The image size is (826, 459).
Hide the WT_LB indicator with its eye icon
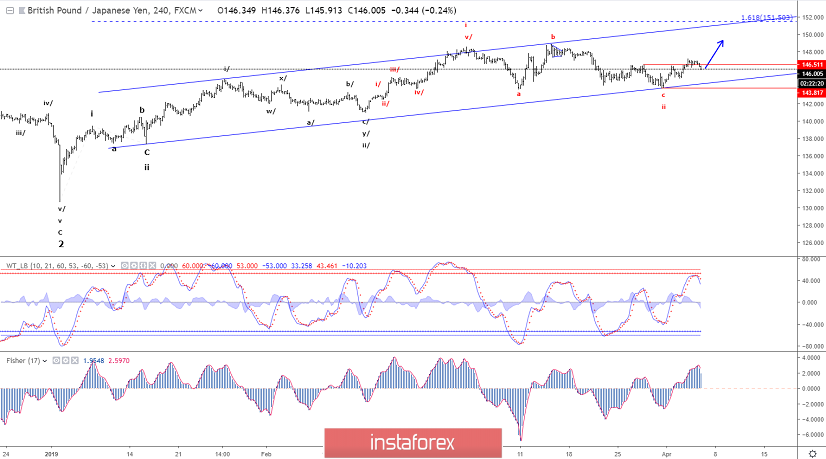[125, 266]
